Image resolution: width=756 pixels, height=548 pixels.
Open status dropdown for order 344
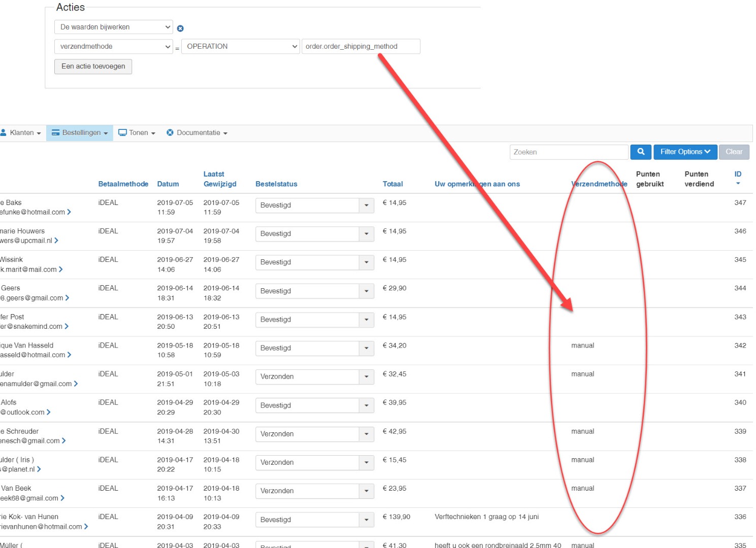pos(314,291)
